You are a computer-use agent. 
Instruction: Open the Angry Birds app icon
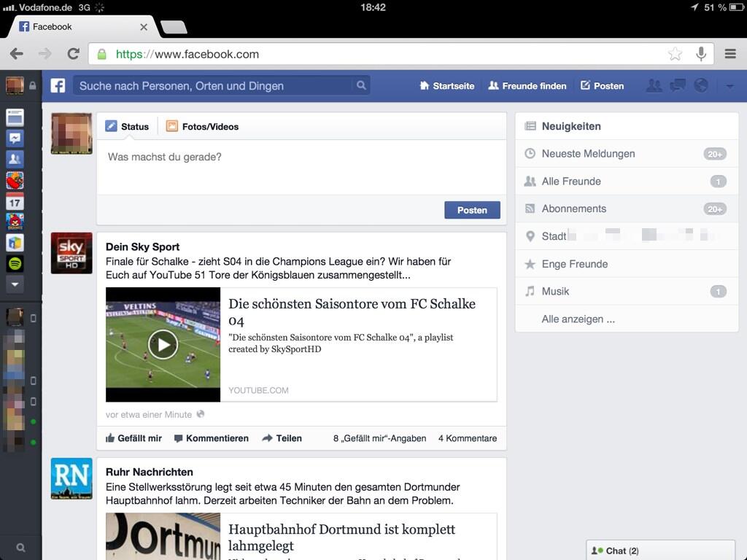pyautogui.click(x=15, y=222)
